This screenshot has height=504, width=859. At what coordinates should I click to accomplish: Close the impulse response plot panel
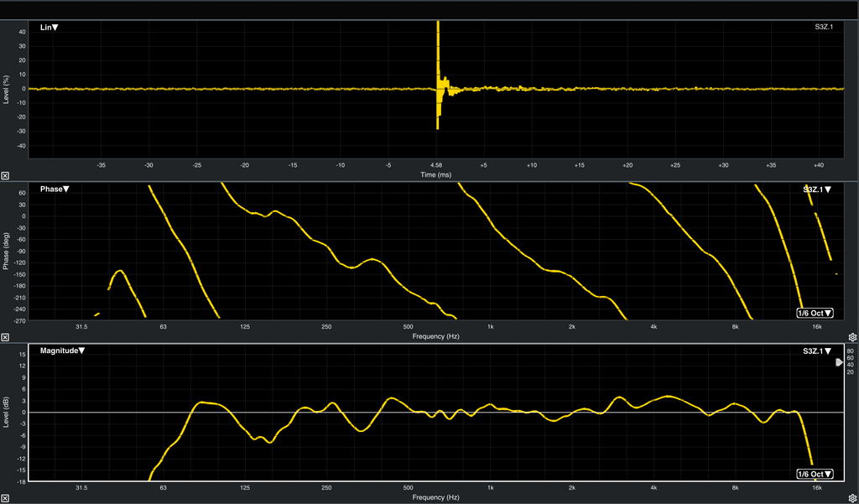(6, 175)
